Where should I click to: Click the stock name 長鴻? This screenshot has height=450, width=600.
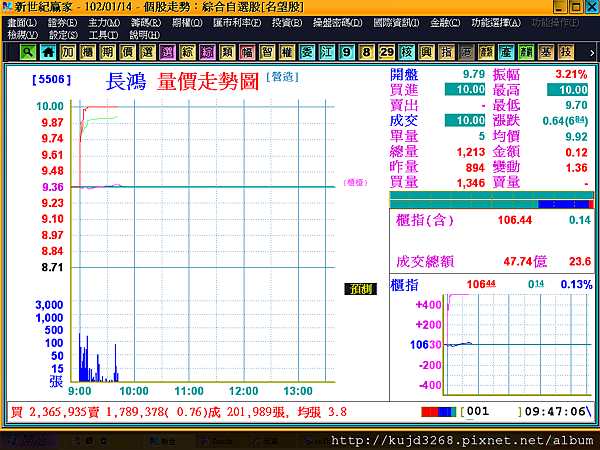[x=126, y=82]
